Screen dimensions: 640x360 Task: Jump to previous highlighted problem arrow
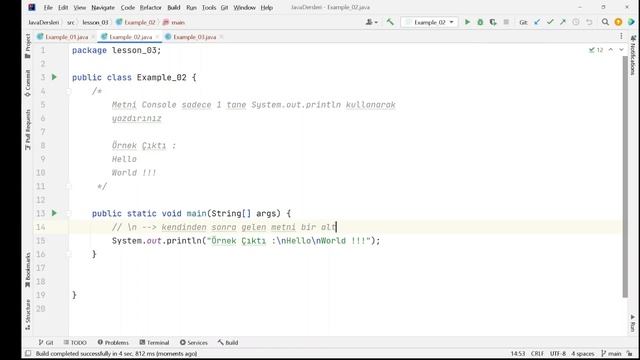coord(611,50)
